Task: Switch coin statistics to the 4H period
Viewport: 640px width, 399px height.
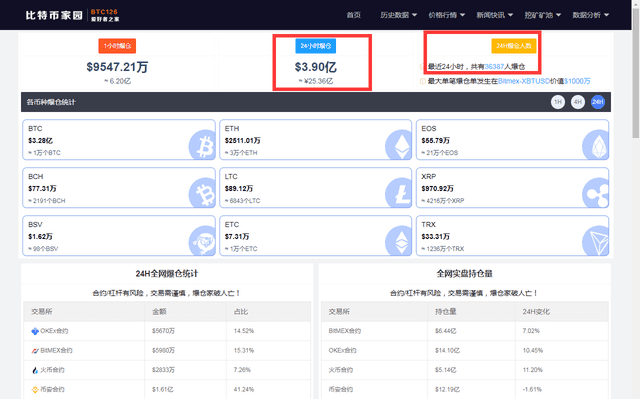Action: [578, 102]
